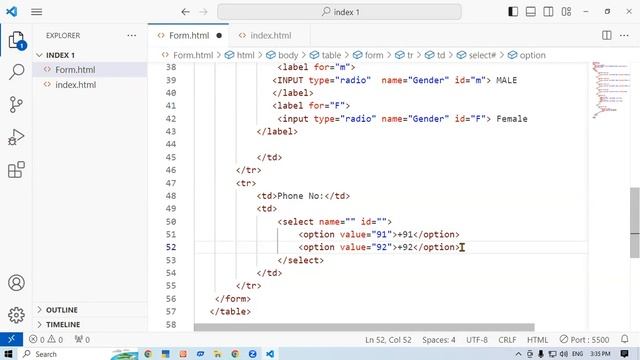Click the unsaved dot on Form.html tab
Image resolution: width=640 pixels, height=360 pixels.
tap(219, 36)
